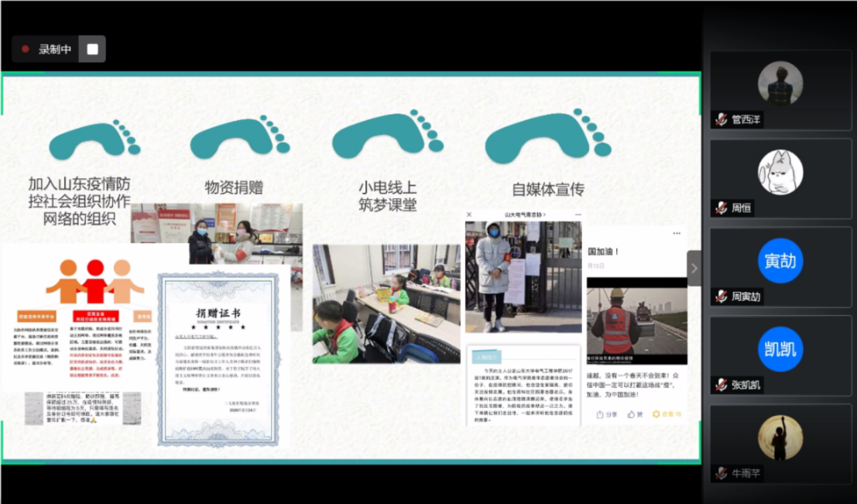Image resolution: width=857 pixels, height=504 pixels.
Task: Click the blue 寅劼 avatar circle
Action: coord(780,261)
